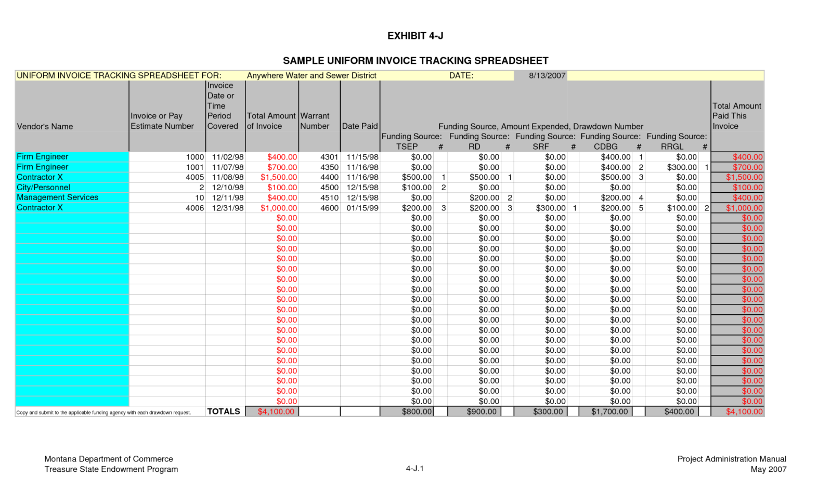The height and width of the screenshot is (504, 831).
Task: Select the Total Amount Paid This Invoice header
Action: click(x=737, y=116)
